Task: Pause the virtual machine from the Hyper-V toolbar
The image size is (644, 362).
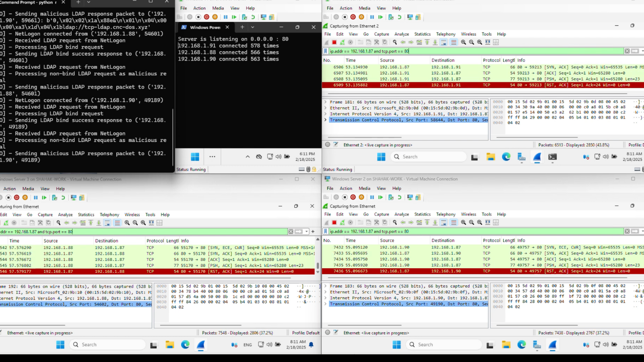Action: (372, 197)
